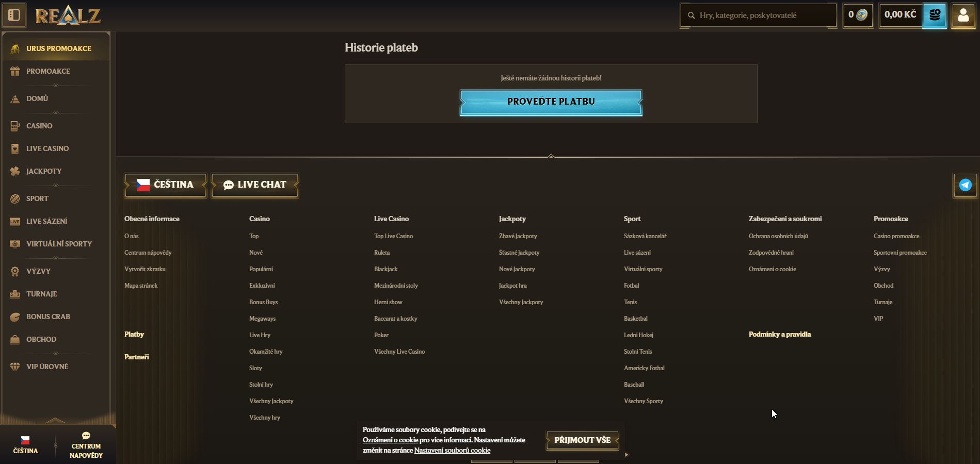Accept cookies with Přijmout Vše
This screenshot has height=464, width=980.
click(x=583, y=440)
